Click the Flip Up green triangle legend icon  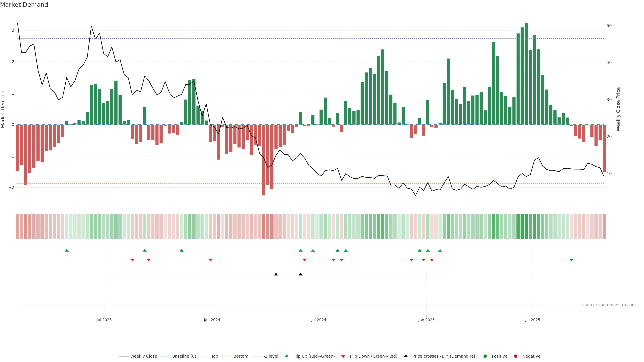(286, 356)
